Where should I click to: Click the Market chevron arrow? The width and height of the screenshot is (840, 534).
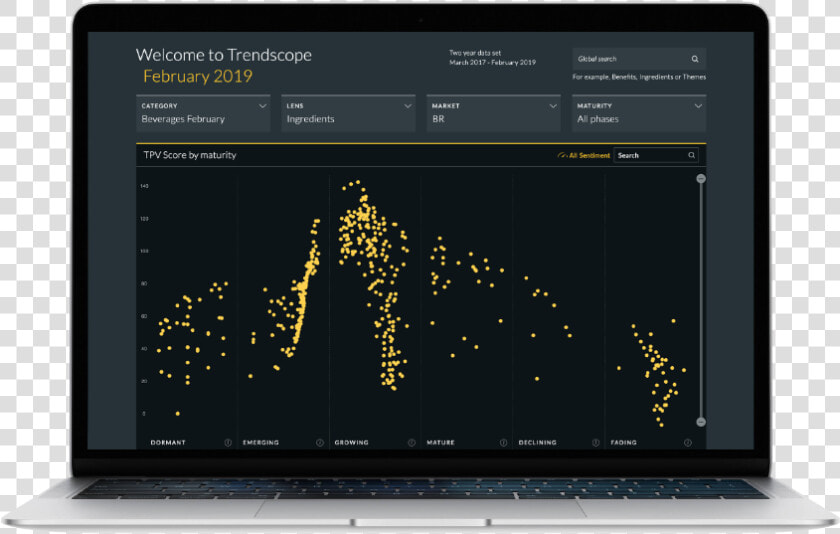(553, 106)
